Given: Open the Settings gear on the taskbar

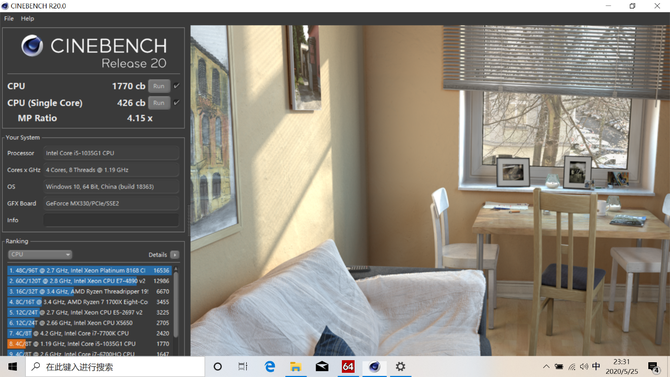Looking at the screenshot, I should (x=400, y=366).
